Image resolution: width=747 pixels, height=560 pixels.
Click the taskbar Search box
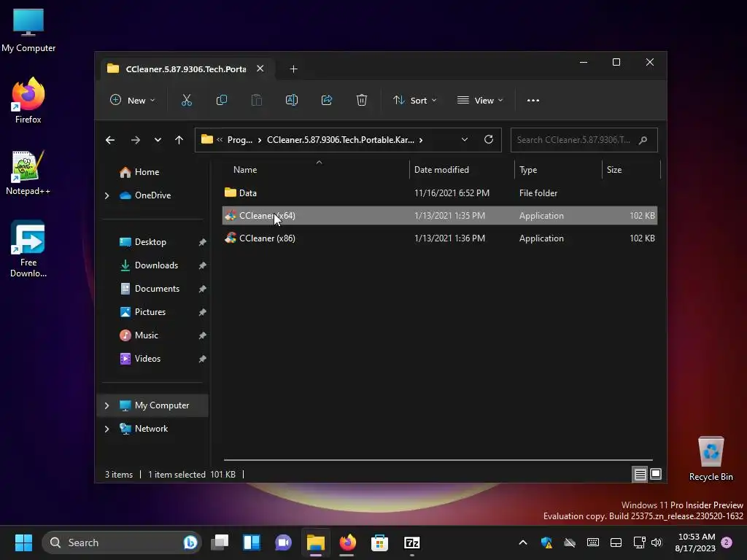122,542
